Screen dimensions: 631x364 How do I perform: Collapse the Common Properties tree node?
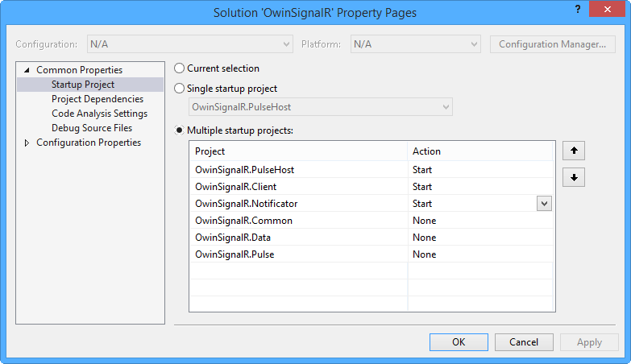click(27, 70)
